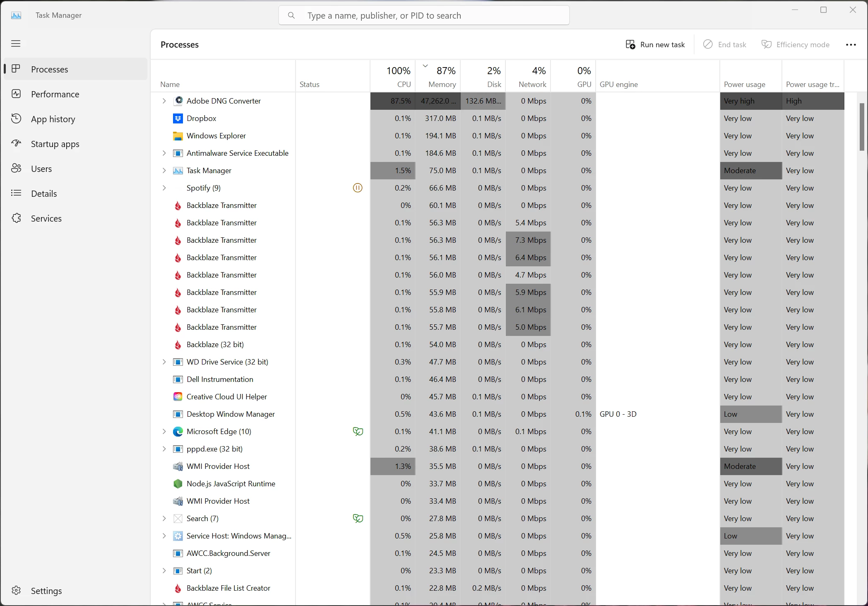Open the hamburger navigation menu icon
Viewport: 868px width, 606px height.
(16, 43)
